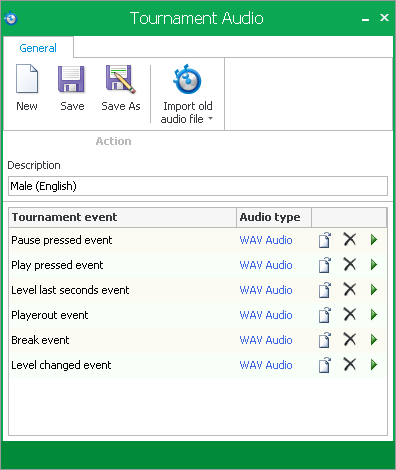Select the Playerout event row text
396x470 pixels.
coord(50,315)
